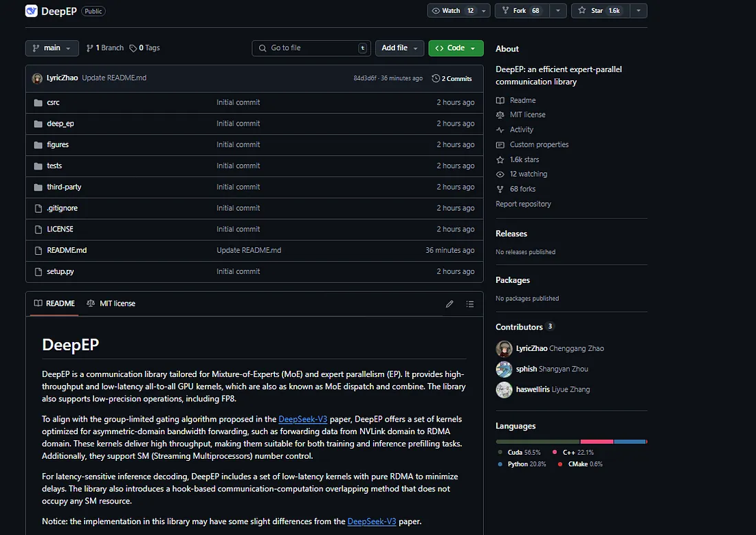Click the LICENSE file icon
Image resolution: width=756 pixels, height=535 pixels.
[38, 230]
